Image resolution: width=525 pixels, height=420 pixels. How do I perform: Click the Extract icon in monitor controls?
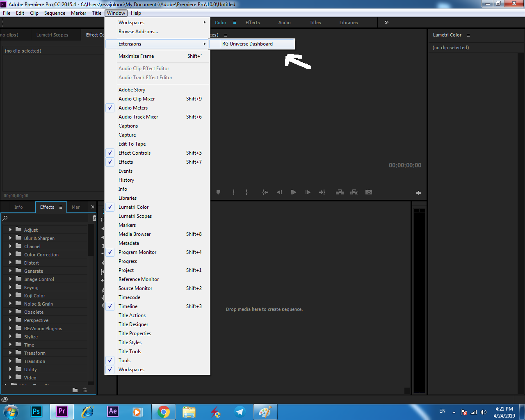(354, 192)
